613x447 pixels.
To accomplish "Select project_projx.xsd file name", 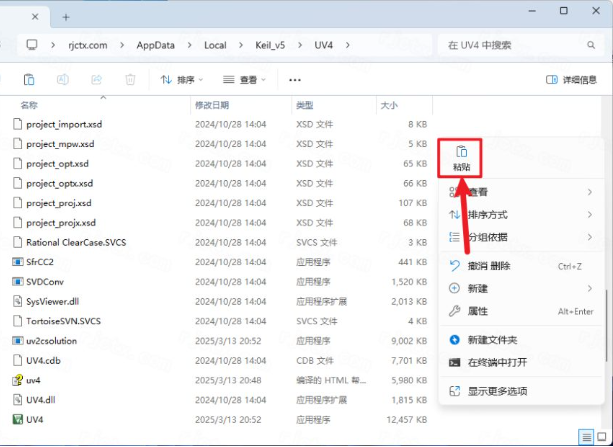I will pyautogui.click(x=61, y=223).
